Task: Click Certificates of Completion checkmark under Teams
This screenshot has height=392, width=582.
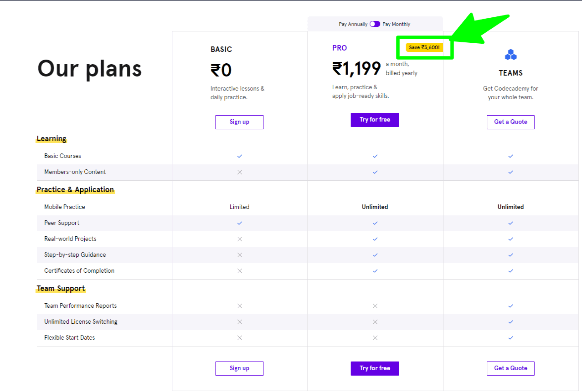Action: click(510, 271)
